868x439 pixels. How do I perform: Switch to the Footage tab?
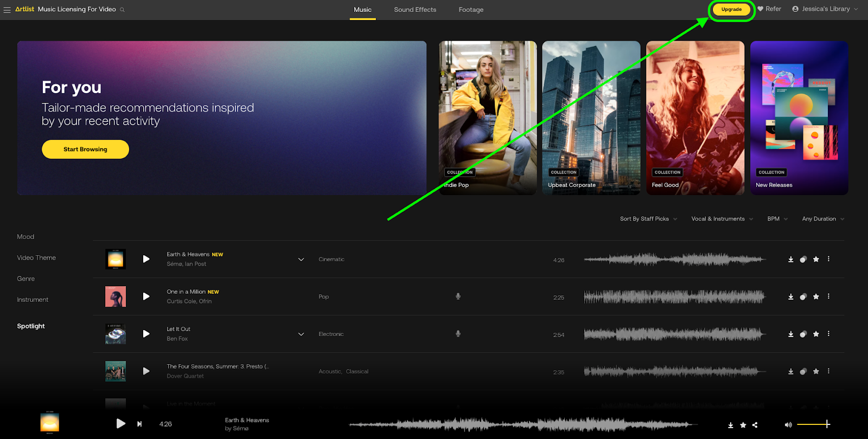471,10
